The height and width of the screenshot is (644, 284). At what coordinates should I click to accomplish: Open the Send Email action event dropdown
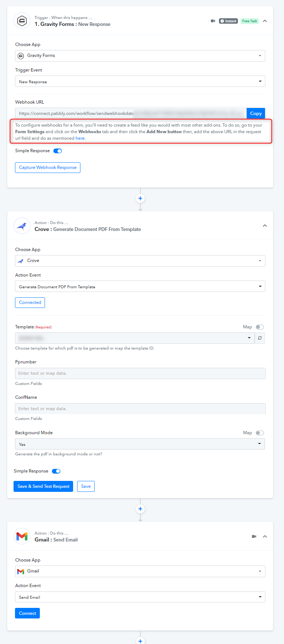pos(140,597)
